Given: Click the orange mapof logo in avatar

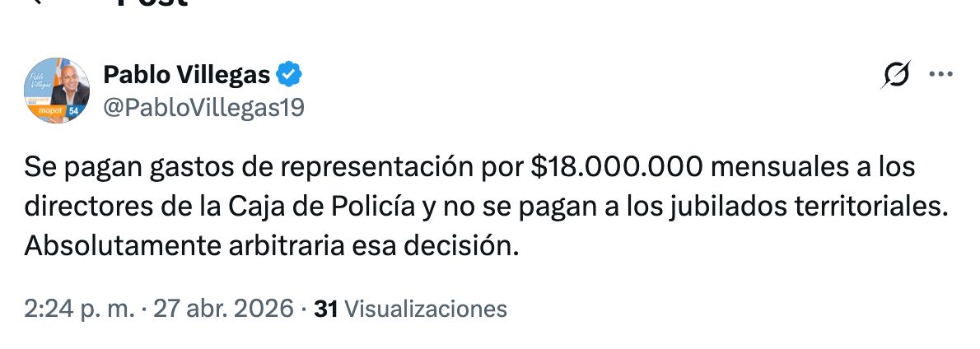Looking at the screenshot, I should pyautogui.click(x=49, y=110).
